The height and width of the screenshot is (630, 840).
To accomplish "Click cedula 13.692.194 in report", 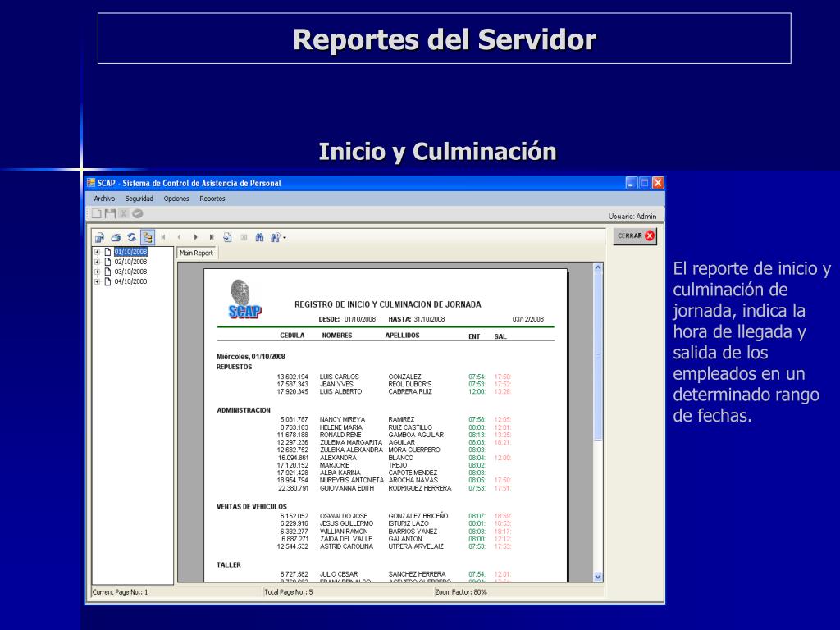I will click(x=293, y=377).
